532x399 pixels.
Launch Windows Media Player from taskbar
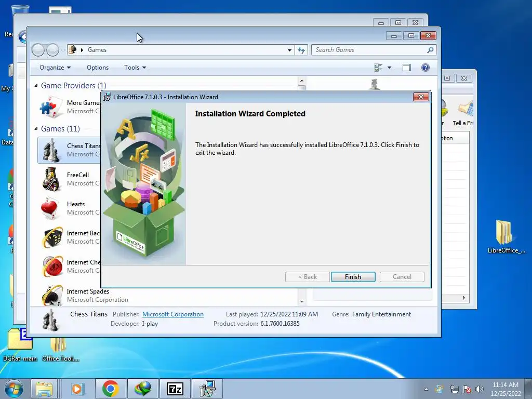(77, 389)
